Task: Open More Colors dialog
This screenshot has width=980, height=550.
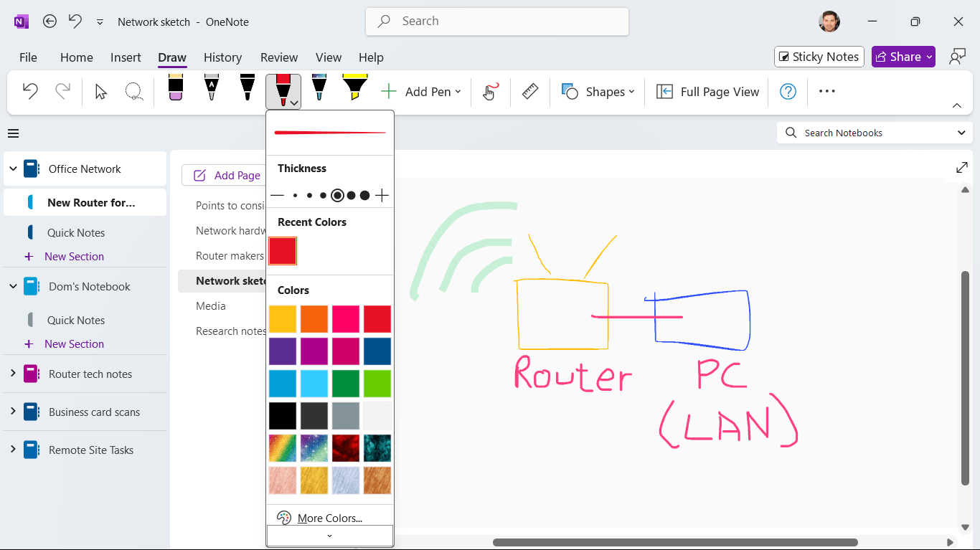Action: click(329, 518)
